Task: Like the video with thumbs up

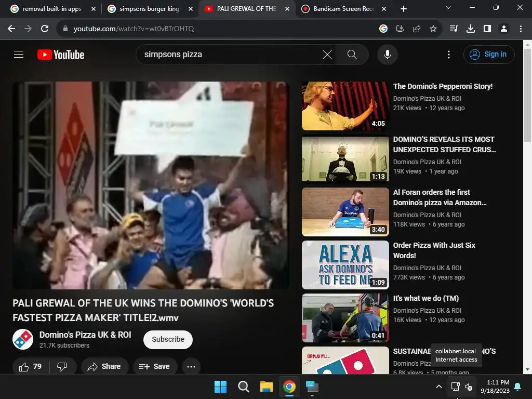Action: point(31,366)
